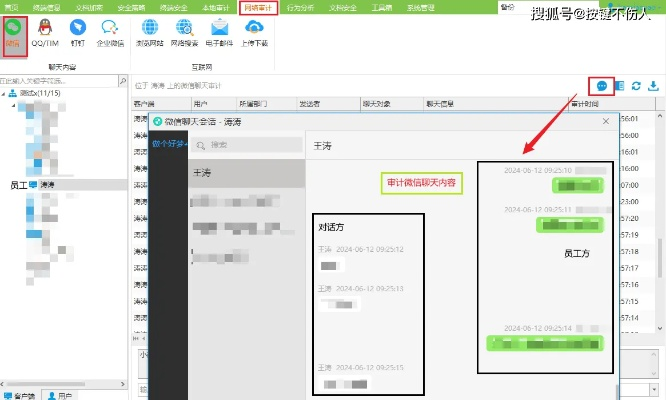Click the computer icon beside 涛涛
The width and height of the screenshot is (666, 400).
pyautogui.click(x=33, y=185)
